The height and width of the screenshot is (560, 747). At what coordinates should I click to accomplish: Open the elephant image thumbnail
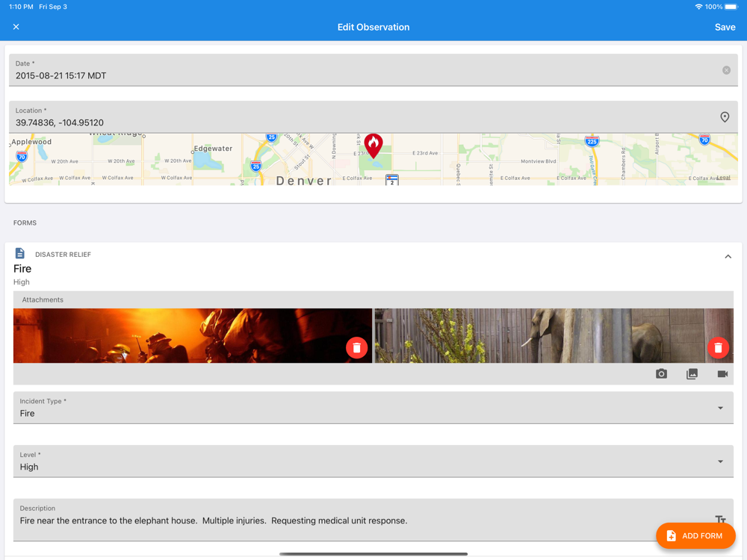pyautogui.click(x=554, y=336)
